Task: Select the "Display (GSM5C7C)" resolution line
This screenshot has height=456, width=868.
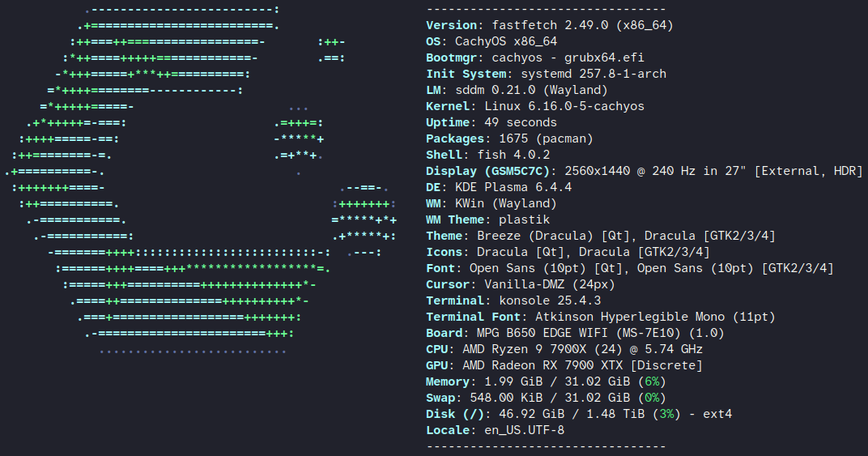Action: [645, 171]
